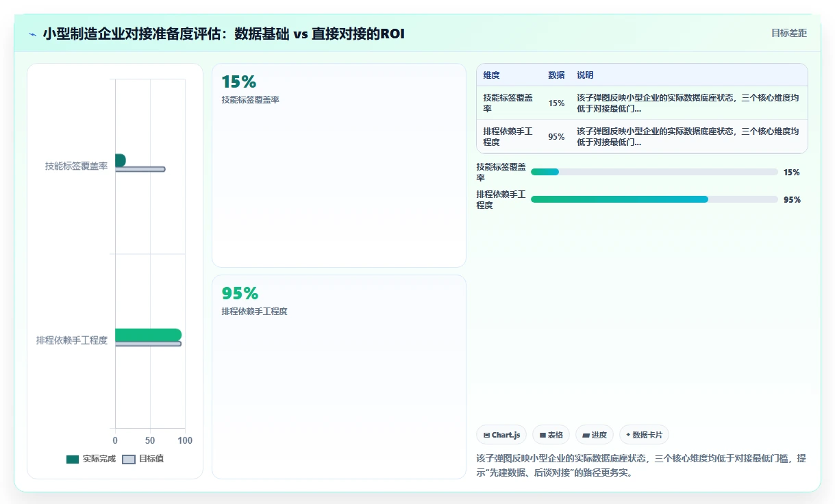Click the 排程依赖手工程度 progress bar

point(654,199)
